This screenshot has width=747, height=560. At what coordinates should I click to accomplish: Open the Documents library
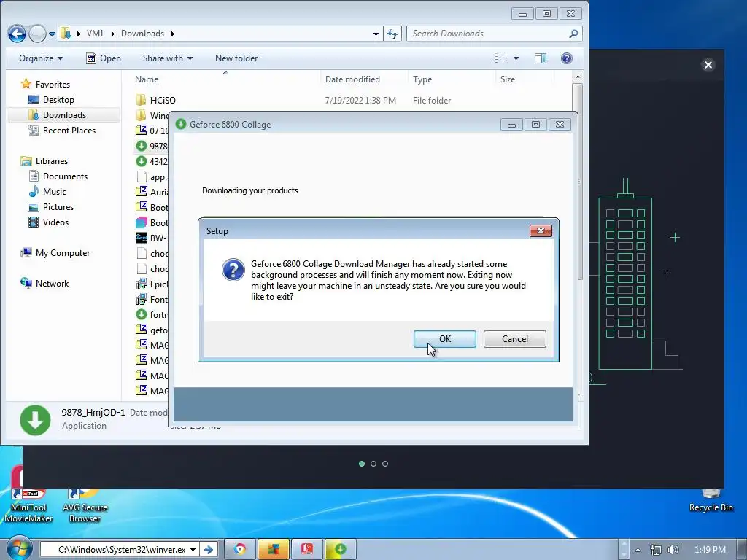[x=65, y=176]
